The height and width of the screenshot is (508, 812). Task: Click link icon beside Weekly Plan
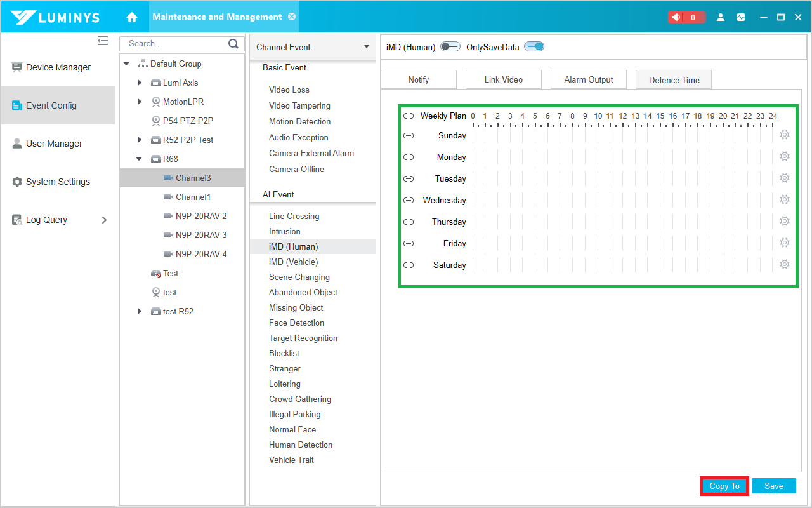pyautogui.click(x=409, y=116)
